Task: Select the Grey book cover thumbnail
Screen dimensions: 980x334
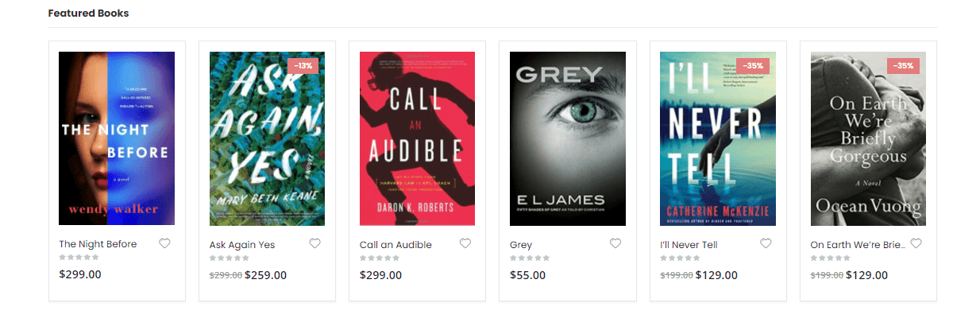Action: click(567, 138)
